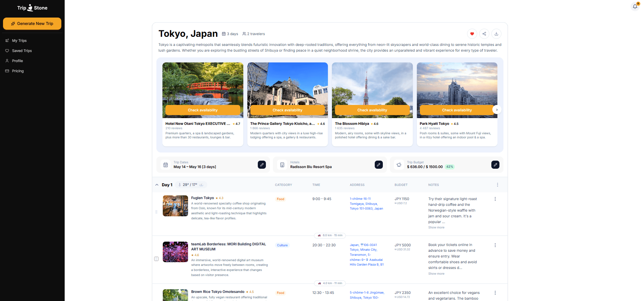Click the 3 days trip length label
644x301 pixels.
[x=230, y=34]
